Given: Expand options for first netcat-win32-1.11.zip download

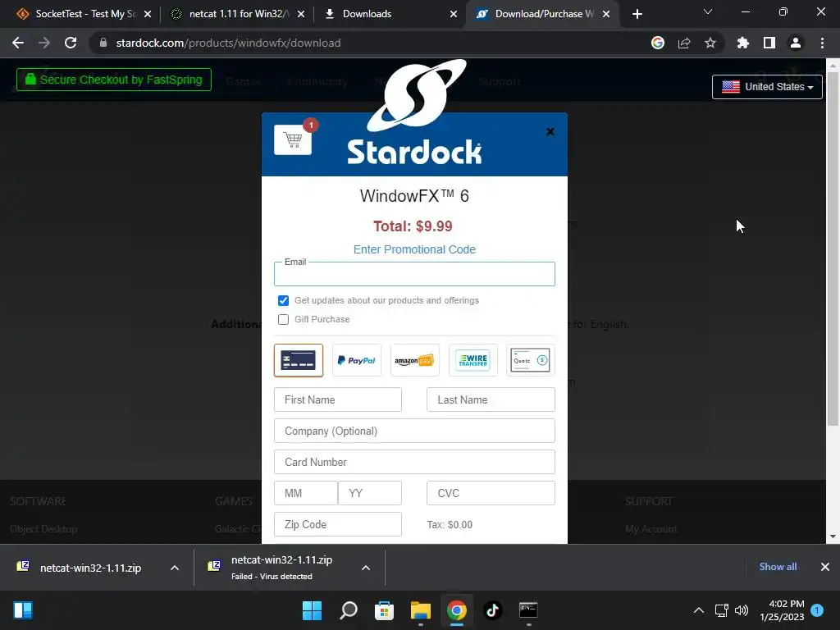Looking at the screenshot, I should 175,568.
